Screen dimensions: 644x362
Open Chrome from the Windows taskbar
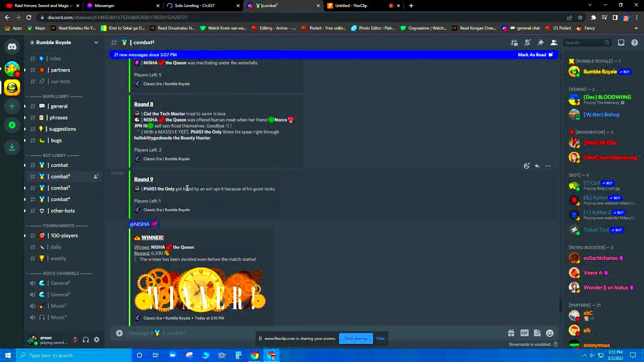point(255,355)
